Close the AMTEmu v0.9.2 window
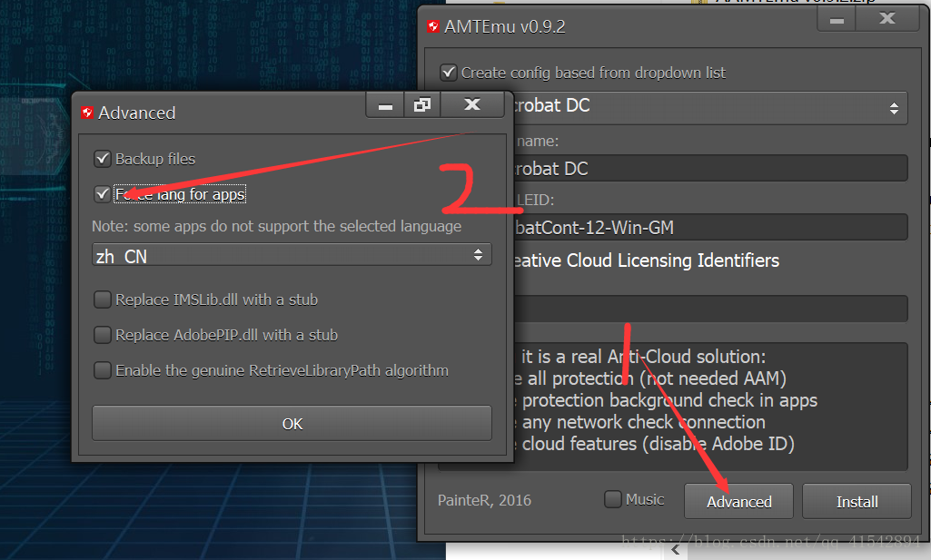The height and width of the screenshot is (560, 931). tap(887, 19)
